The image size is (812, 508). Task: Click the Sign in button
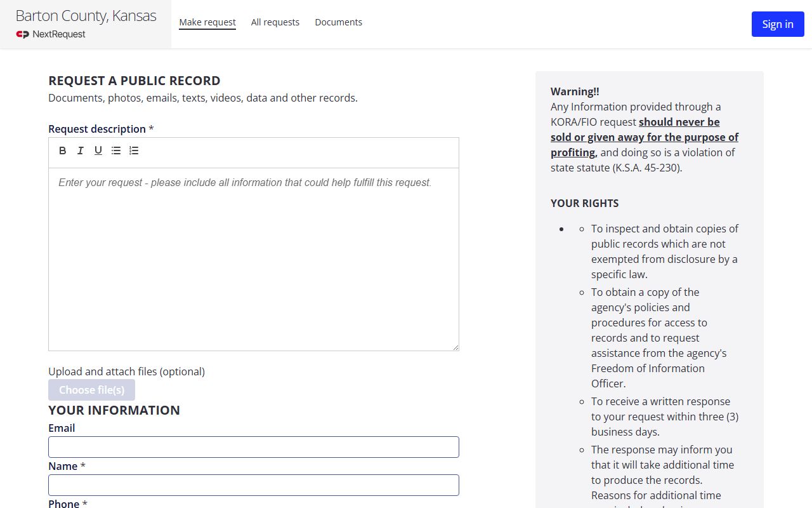pyautogui.click(x=778, y=24)
